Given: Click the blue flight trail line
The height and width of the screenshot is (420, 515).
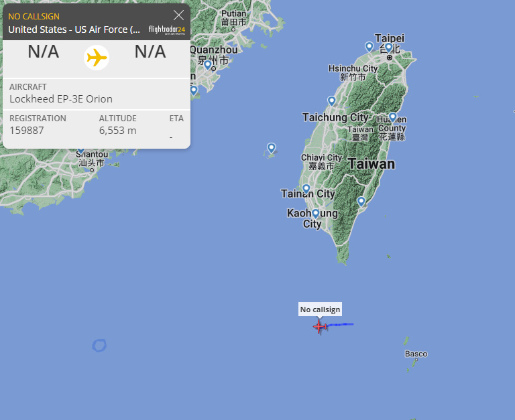Looking at the screenshot, I should point(340,324).
